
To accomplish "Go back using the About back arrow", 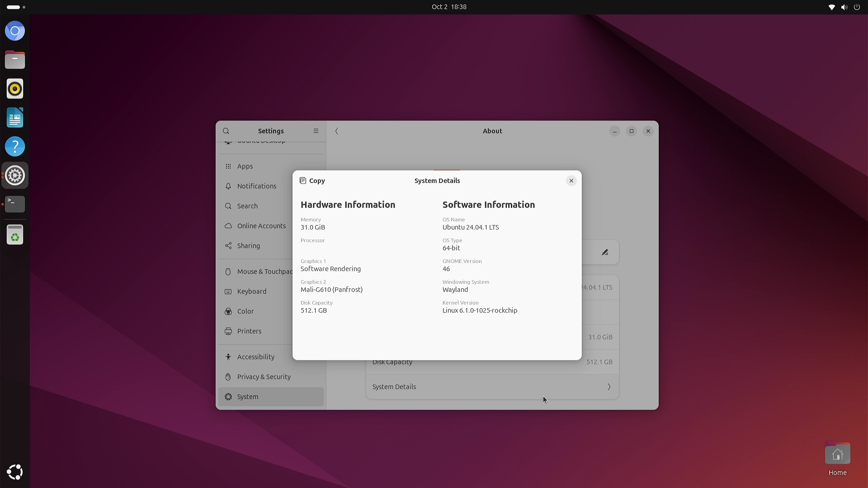I will pos(337,131).
